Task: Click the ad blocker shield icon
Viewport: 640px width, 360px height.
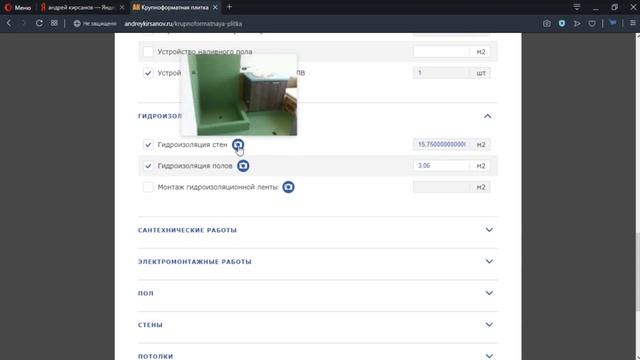Action: (x=562, y=24)
